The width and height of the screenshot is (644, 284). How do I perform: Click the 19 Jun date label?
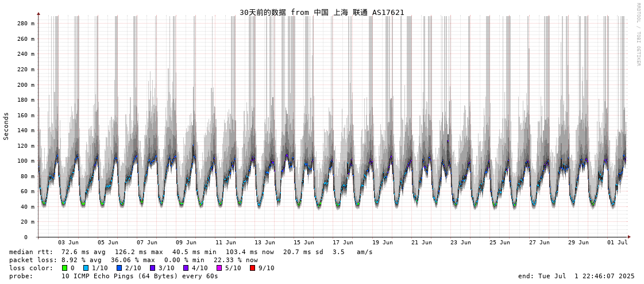coord(383,243)
